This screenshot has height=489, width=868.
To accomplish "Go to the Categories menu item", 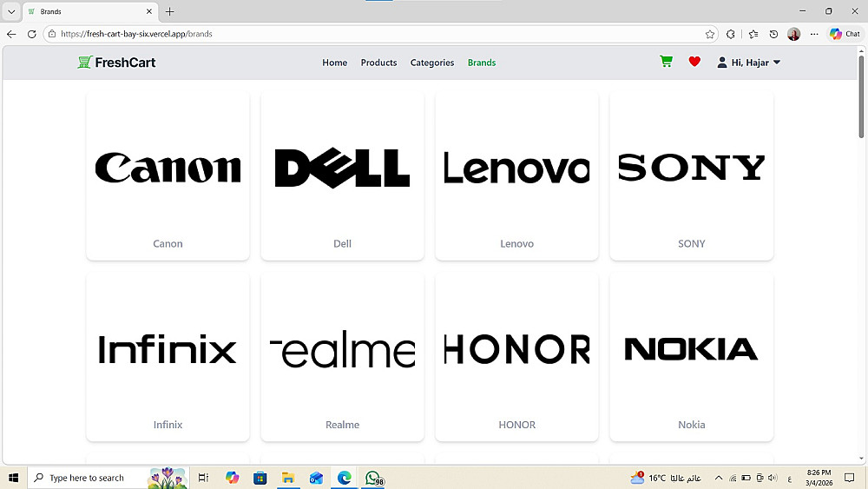I will (x=431, y=63).
